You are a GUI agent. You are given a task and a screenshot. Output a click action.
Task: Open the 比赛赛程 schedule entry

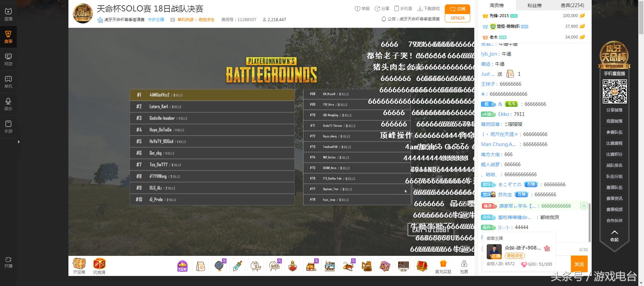coord(614,143)
